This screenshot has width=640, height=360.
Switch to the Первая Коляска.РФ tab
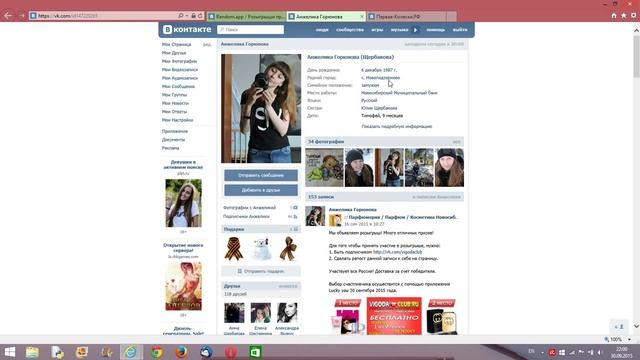point(406,17)
